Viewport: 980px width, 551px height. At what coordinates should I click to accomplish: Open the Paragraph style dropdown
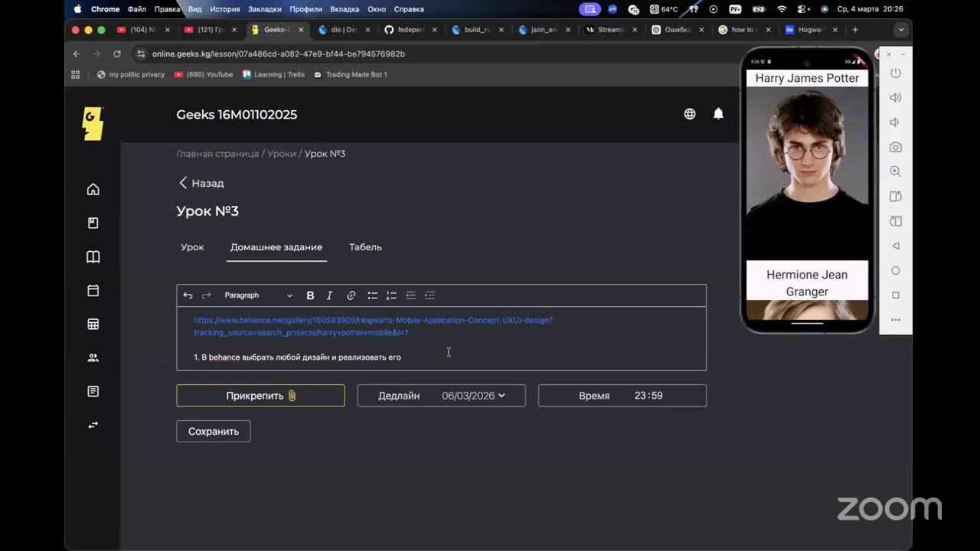pos(258,295)
